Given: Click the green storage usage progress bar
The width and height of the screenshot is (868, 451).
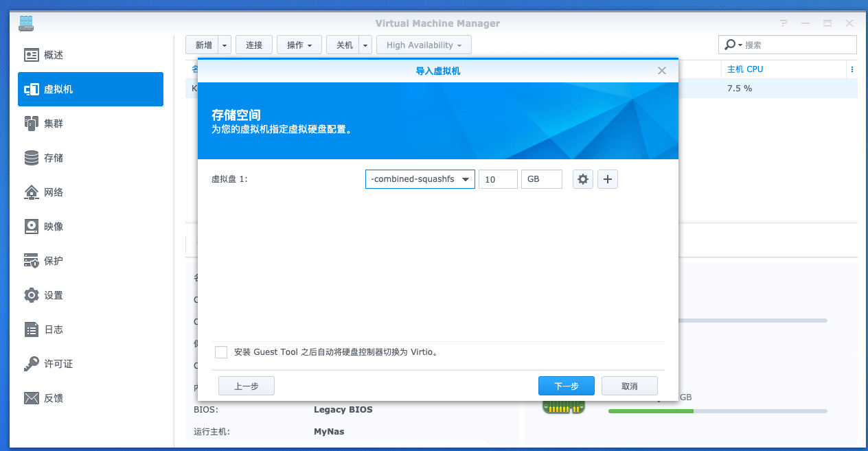Looking at the screenshot, I should coord(650,410).
